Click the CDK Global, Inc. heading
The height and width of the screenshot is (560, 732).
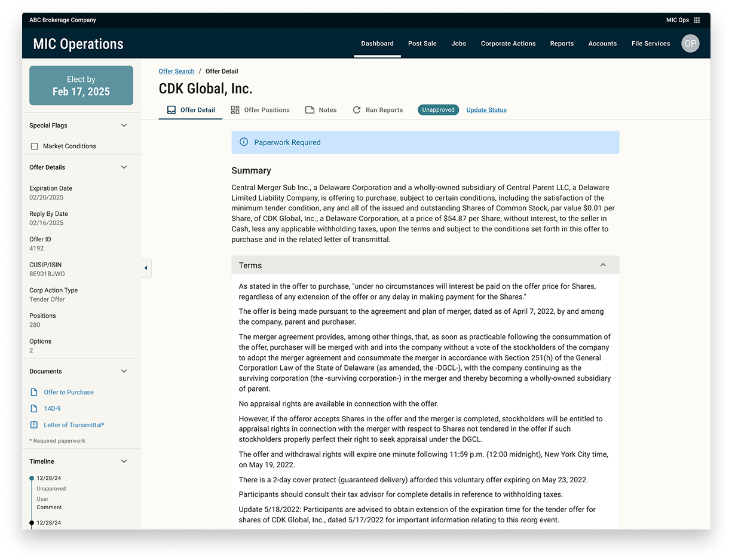(x=206, y=89)
